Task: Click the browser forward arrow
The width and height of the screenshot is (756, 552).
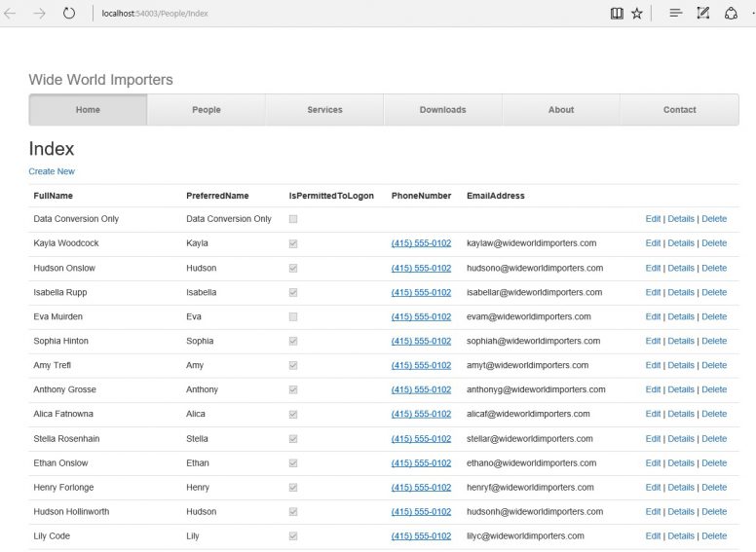Action: pos(39,14)
